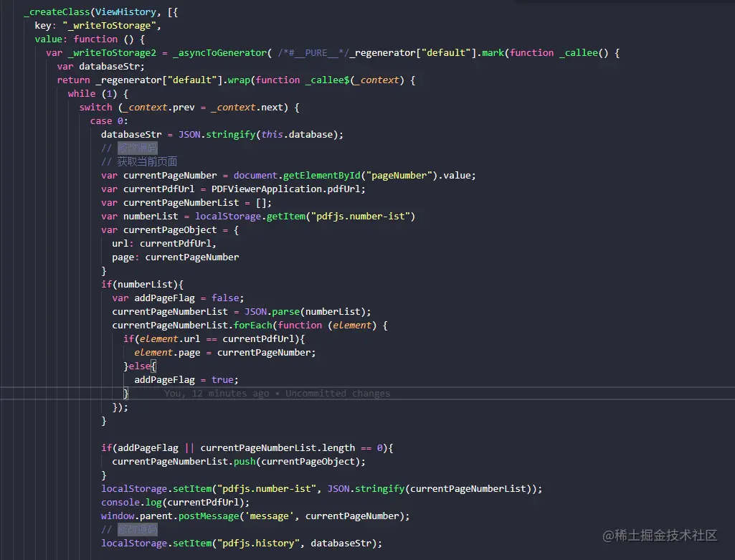Click the 'false' value of addPageFlag
The height and width of the screenshot is (560, 735).
click(x=225, y=298)
